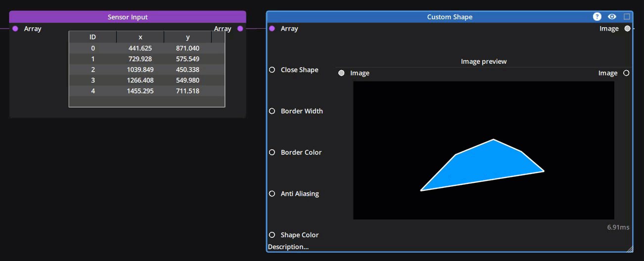
Task: Select the cell with value 1266.408
Action: tap(140, 80)
